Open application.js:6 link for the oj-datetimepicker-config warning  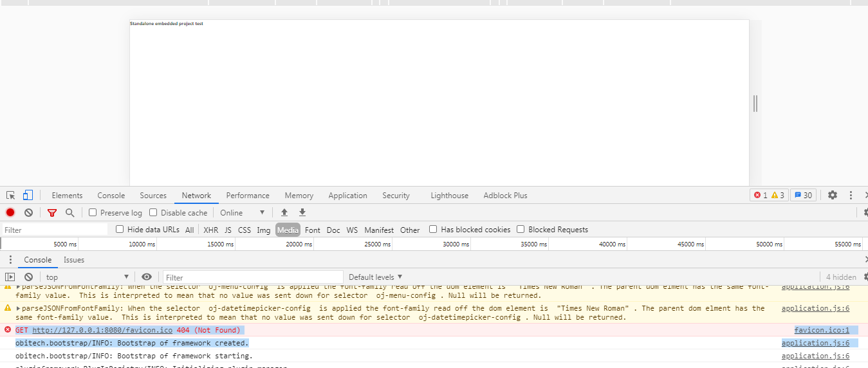coord(815,308)
